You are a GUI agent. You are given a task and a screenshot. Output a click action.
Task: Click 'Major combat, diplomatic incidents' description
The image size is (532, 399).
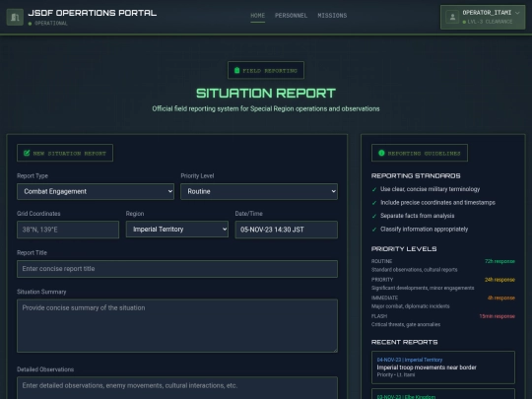(411, 306)
